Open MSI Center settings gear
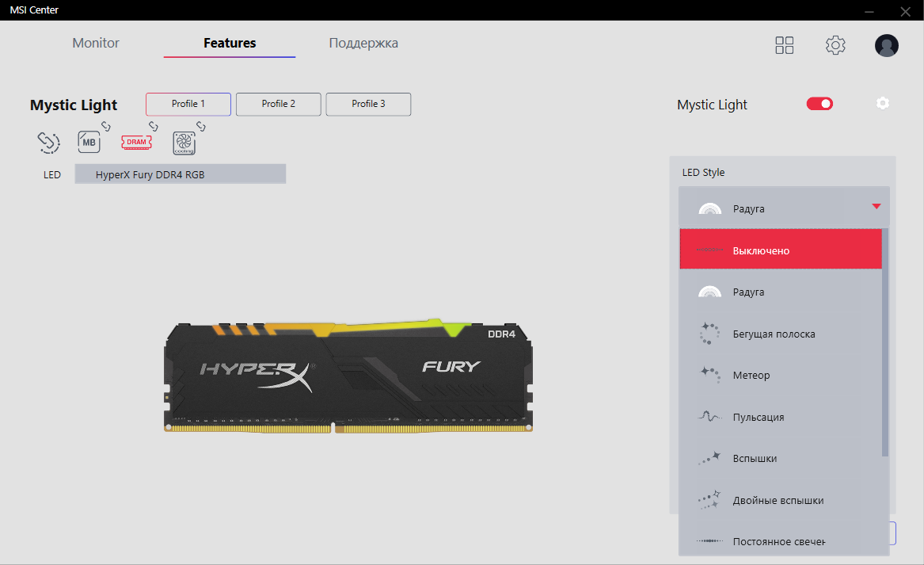The height and width of the screenshot is (565, 924). [x=835, y=45]
